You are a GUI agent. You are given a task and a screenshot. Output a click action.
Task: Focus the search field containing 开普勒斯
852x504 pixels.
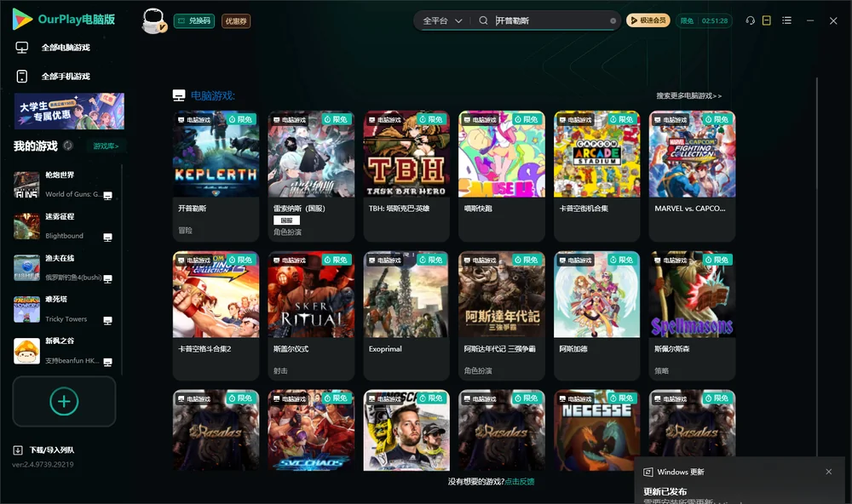(549, 20)
